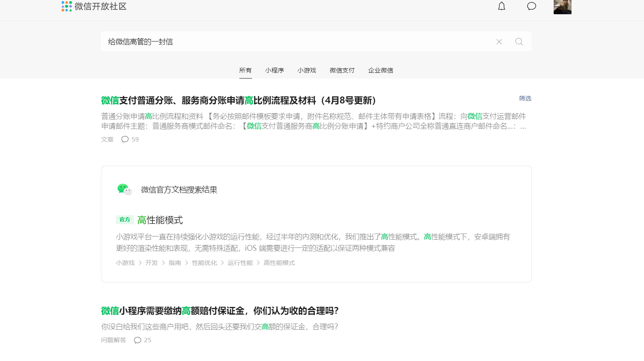Image resolution: width=644 pixels, height=361 pixels.
Task: Click the comment icon showing 59
Action: click(x=125, y=139)
